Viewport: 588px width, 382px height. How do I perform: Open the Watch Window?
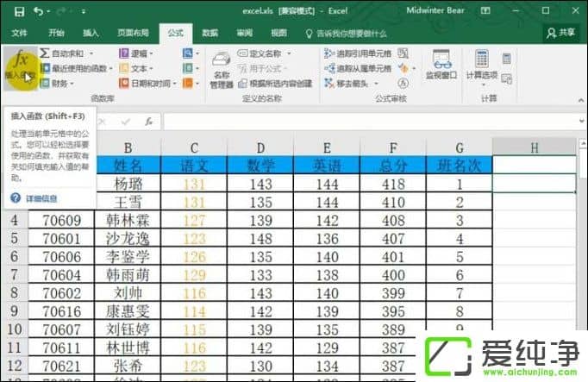[441, 65]
